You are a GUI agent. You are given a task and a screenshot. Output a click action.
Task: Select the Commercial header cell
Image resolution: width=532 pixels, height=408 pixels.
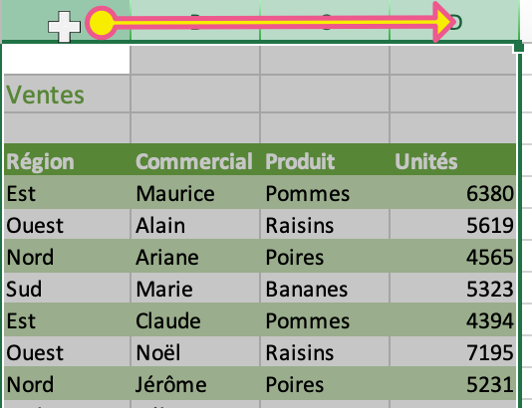pos(195,160)
